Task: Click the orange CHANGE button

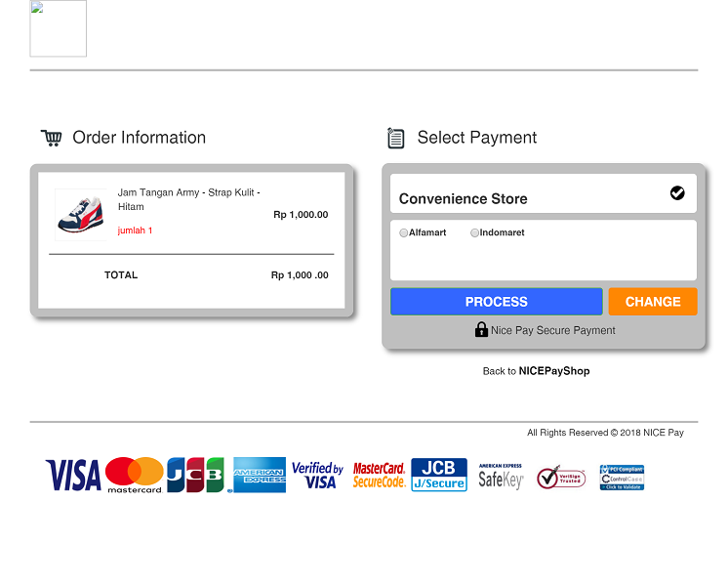Action: pos(653,302)
